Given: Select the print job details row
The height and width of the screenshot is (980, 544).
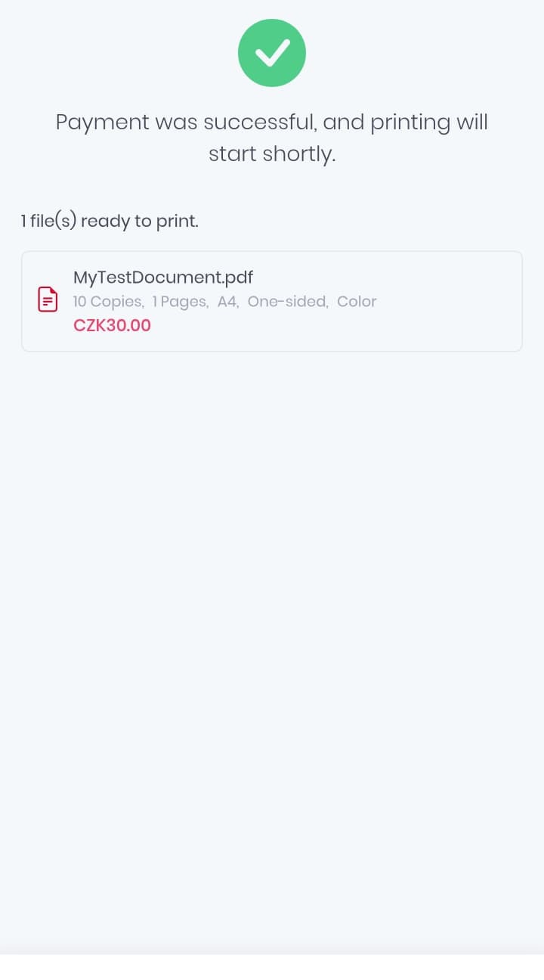Looking at the screenshot, I should coord(224,301).
